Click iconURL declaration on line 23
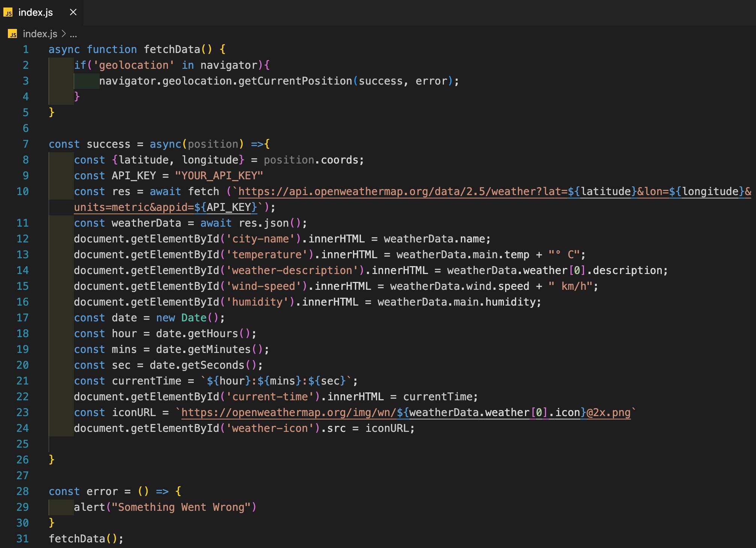The image size is (756, 548). (x=134, y=413)
